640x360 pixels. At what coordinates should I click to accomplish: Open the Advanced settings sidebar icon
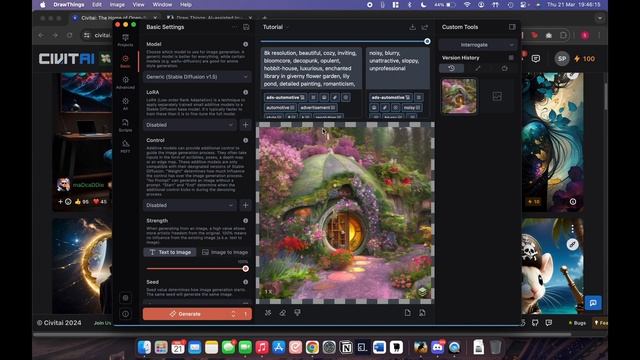click(x=125, y=82)
